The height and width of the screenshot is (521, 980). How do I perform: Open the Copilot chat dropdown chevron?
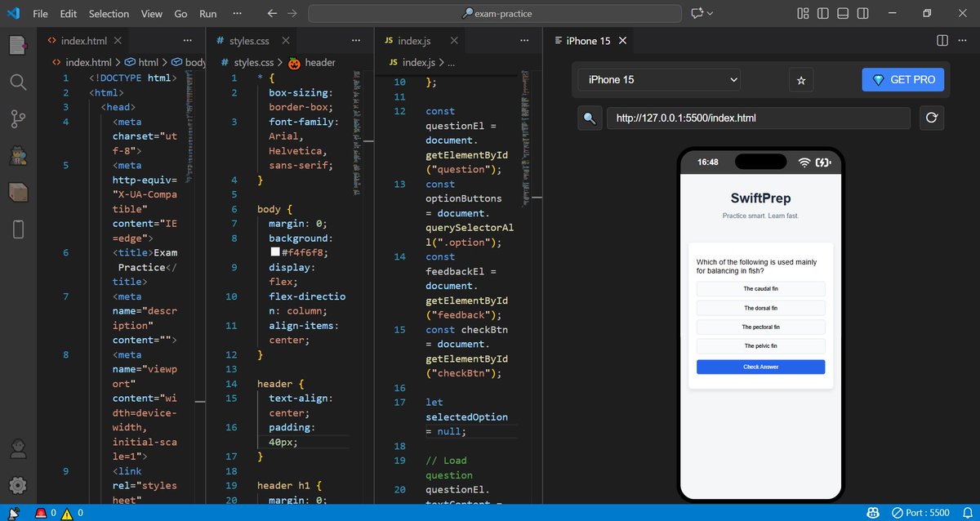(x=710, y=14)
